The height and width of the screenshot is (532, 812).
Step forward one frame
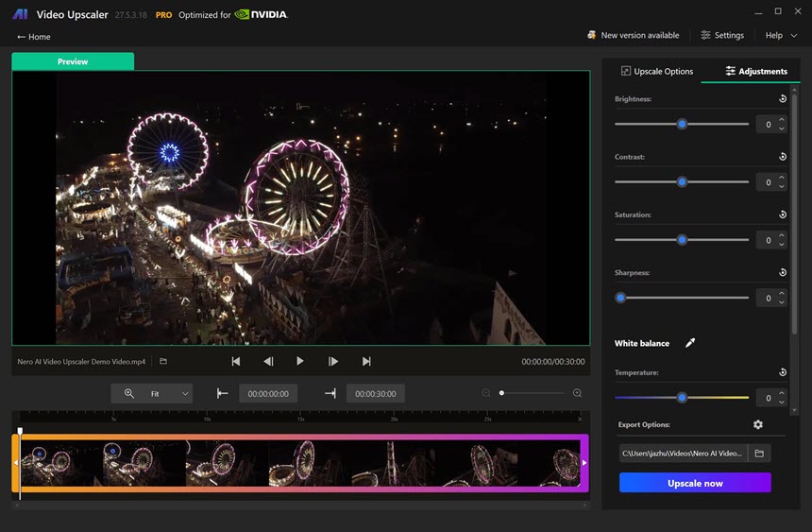point(333,361)
